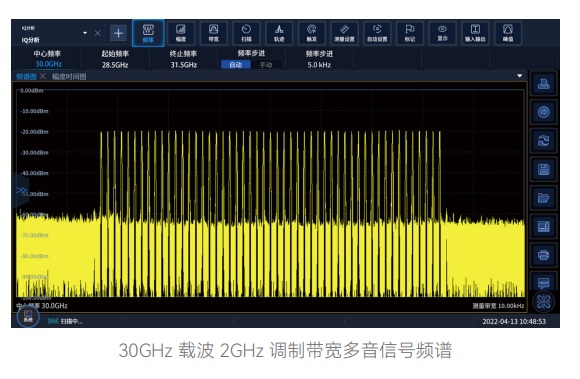The image size is (580, 379).
Task: Toggle the 显示 (display) eye icon
Action: (442, 33)
